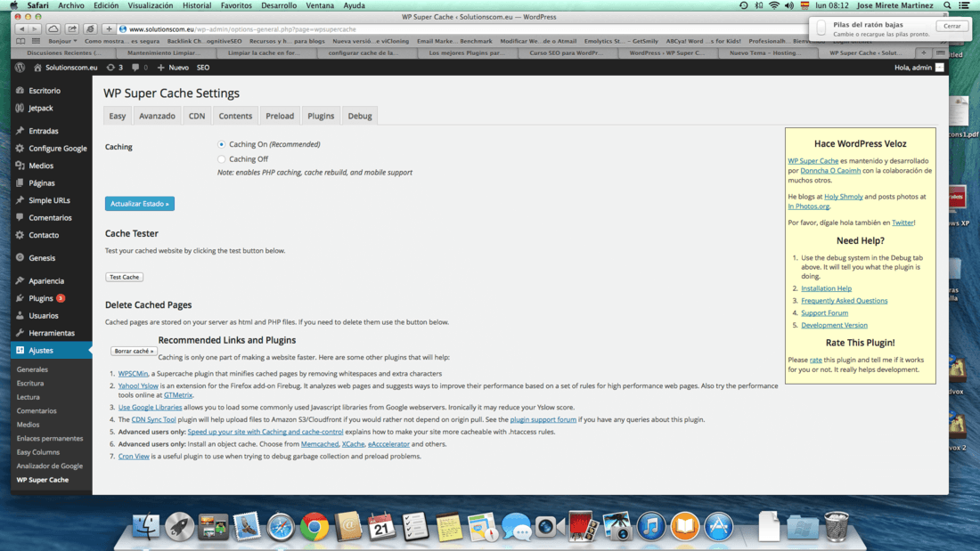This screenshot has width=980, height=551.
Task: Click Actualizar Estado button
Action: tap(139, 204)
